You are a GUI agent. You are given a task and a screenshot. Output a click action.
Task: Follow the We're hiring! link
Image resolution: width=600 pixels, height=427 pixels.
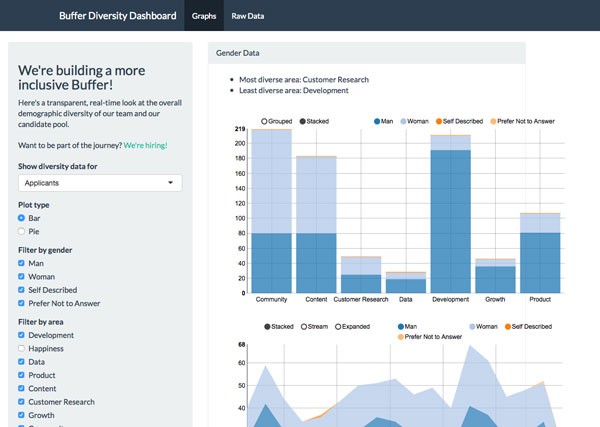click(x=145, y=145)
